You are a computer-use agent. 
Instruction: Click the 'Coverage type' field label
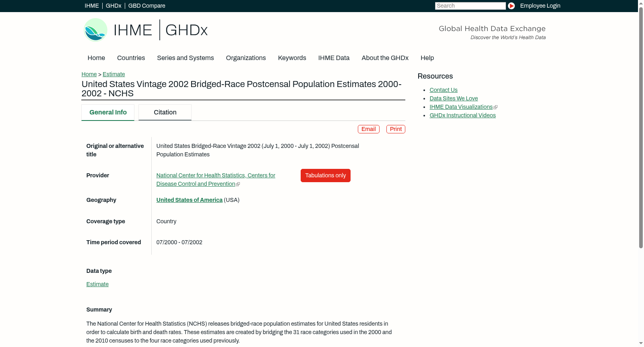(x=106, y=221)
